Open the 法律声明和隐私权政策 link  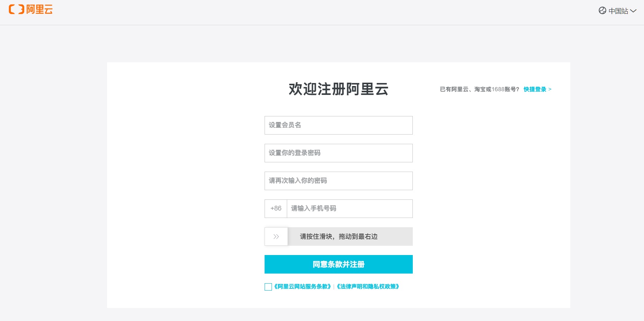(x=368, y=287)
